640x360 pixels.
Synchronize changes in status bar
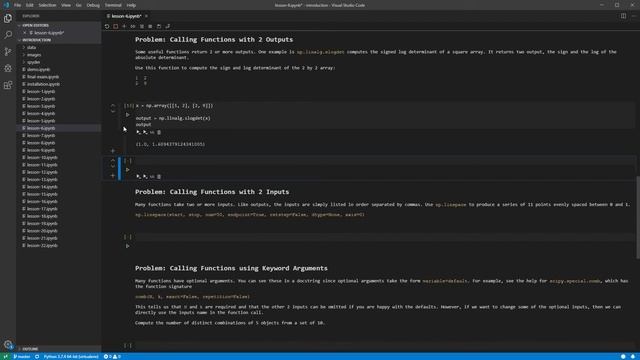[37, 356]
